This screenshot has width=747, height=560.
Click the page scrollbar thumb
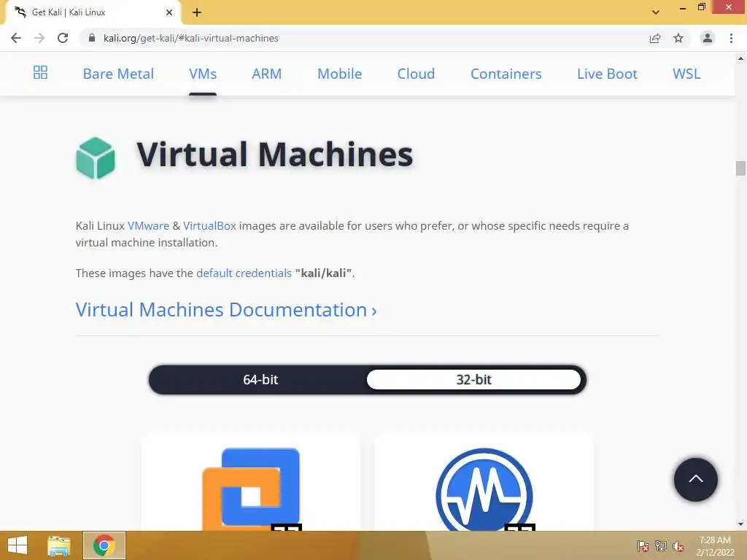(740, 168)
